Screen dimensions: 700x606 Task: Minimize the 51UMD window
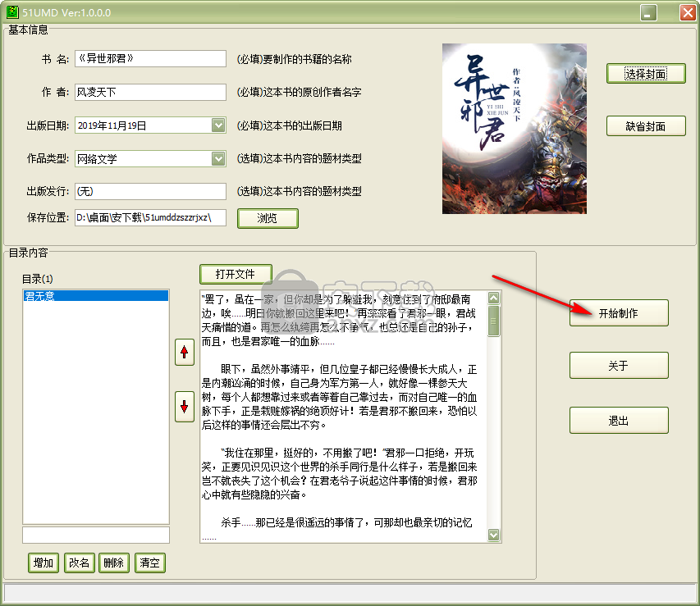(x=648, y=12)
